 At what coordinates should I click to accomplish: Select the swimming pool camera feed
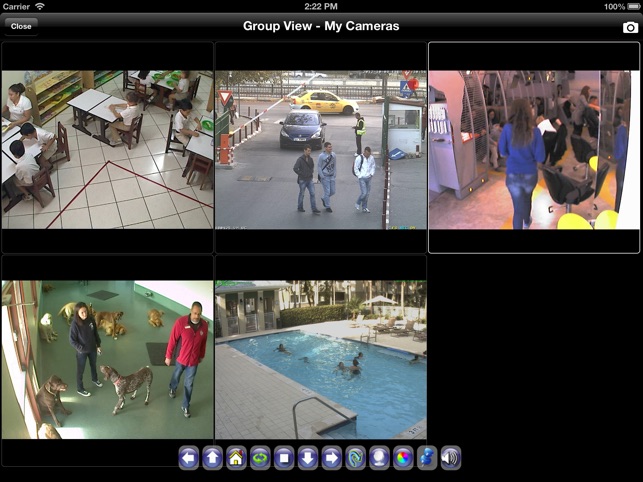click(x=321, y=360)
